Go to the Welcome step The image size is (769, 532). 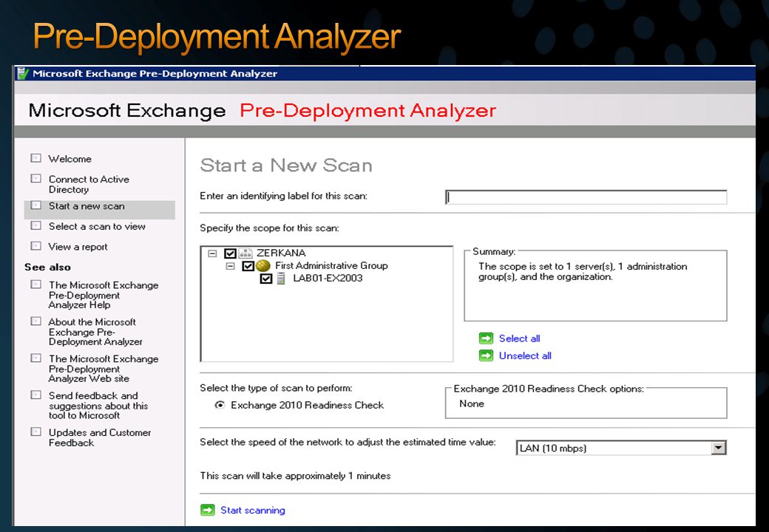coord(70,159)
